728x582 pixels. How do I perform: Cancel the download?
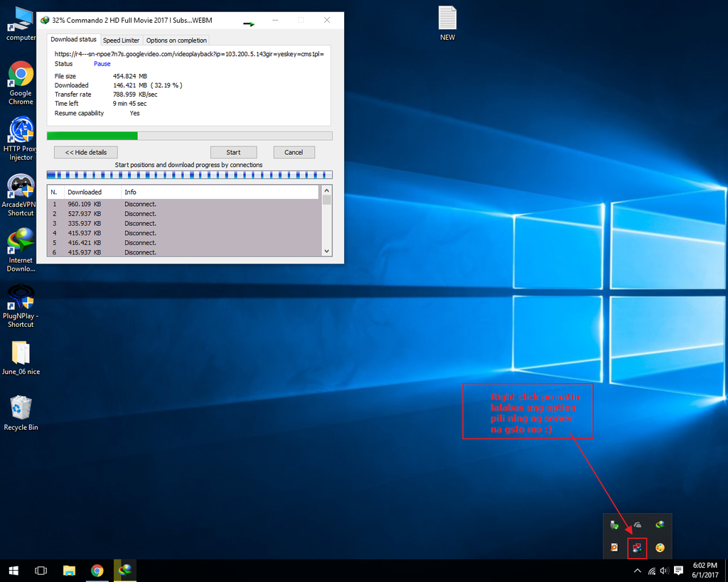(x=294, y=152)
